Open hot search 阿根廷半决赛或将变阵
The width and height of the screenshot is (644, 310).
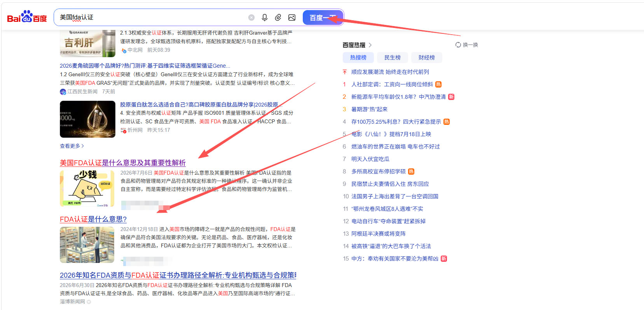coord(379,234)
